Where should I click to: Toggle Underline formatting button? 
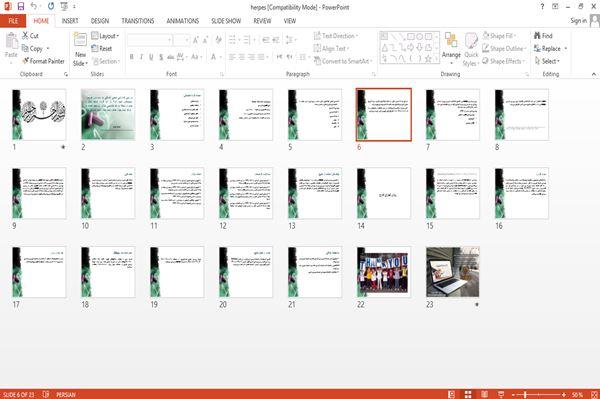point(151,57)
